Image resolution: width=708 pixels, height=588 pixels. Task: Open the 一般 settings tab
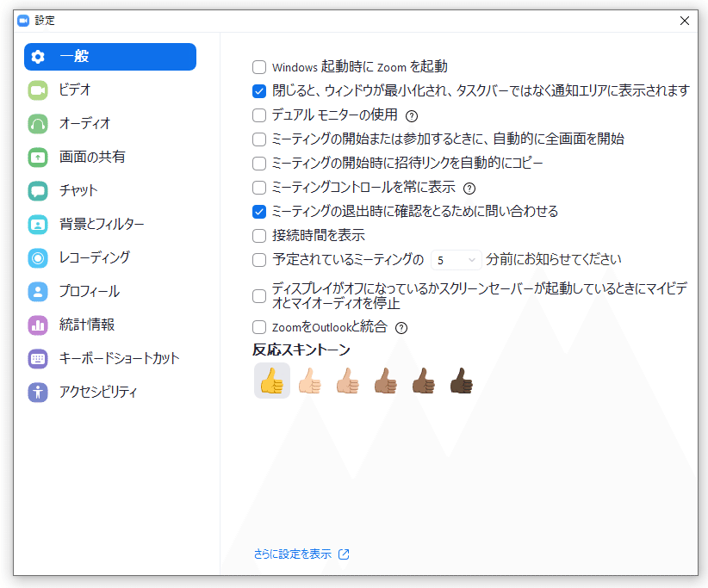(x=110, y=57)
